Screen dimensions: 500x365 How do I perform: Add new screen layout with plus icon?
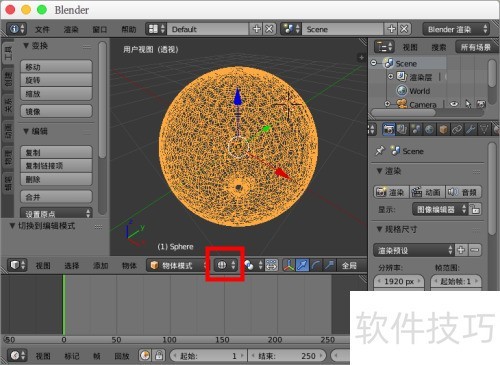pyautogui.click(x=257, y=29)
